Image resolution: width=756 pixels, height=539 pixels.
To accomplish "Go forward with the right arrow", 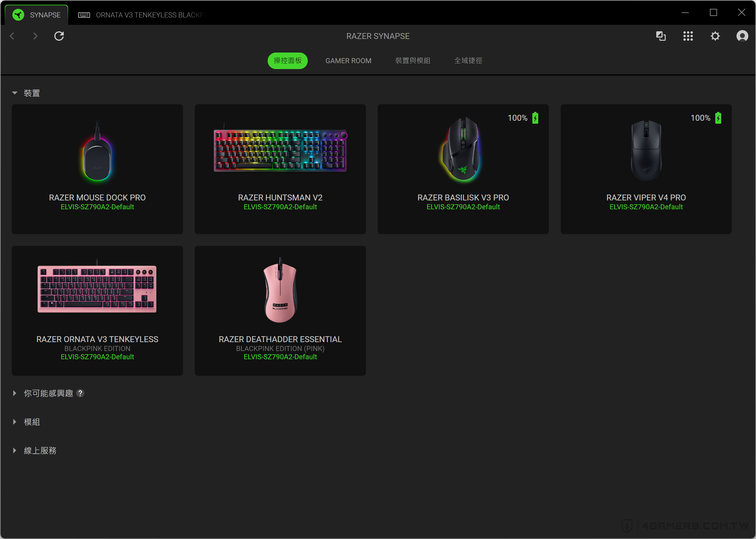I will click(35, 36).
